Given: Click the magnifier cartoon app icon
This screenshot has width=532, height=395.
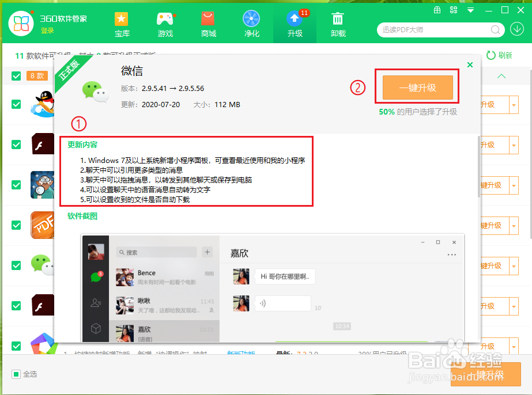Looking at the screenshot, I should [43, 185].
